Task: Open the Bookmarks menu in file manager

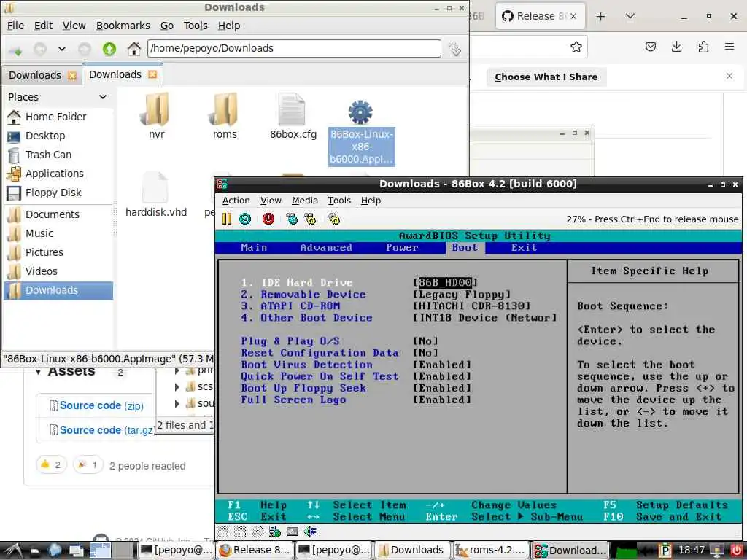Action: click(123, 26)
